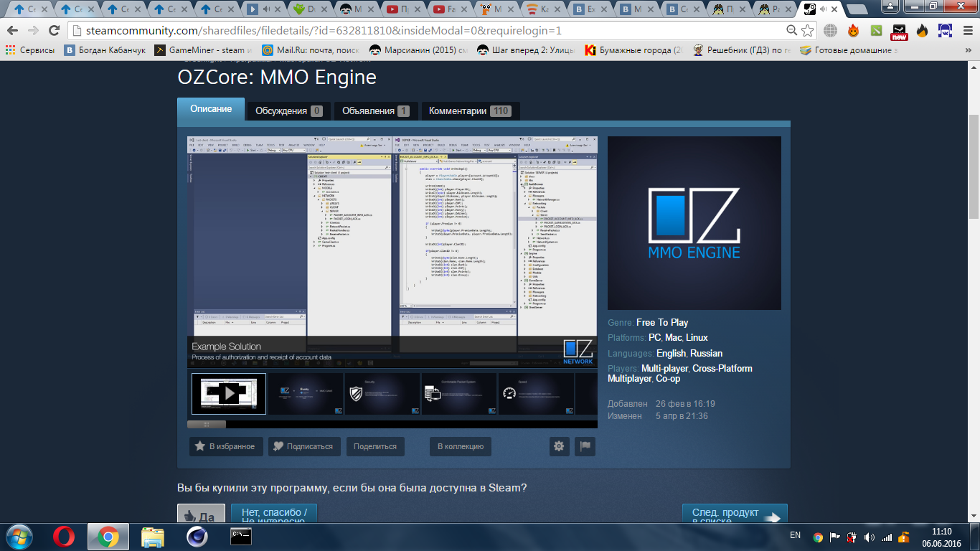This screenshot has height=551, width=980.
Task: Click the OZ MMO ENGINE logo image
Action: coord(694,223)
